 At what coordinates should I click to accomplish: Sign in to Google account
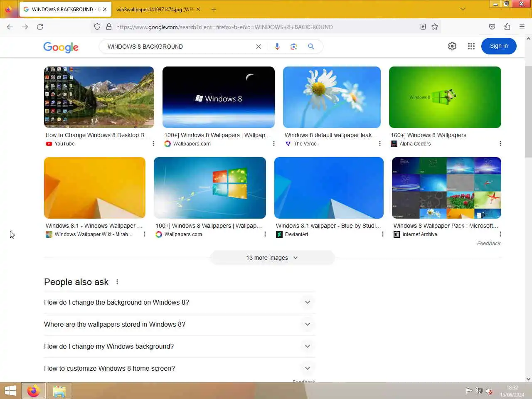click(x=499, y=46)
